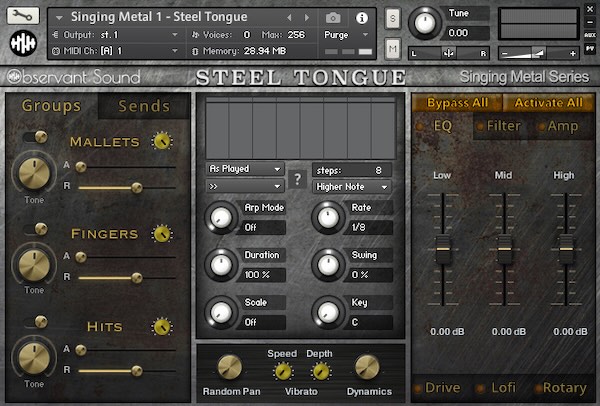Turn the Hits volume yellow knob
Image resolution: width=600 pixels, height=406 pixels.
[162, 327]
